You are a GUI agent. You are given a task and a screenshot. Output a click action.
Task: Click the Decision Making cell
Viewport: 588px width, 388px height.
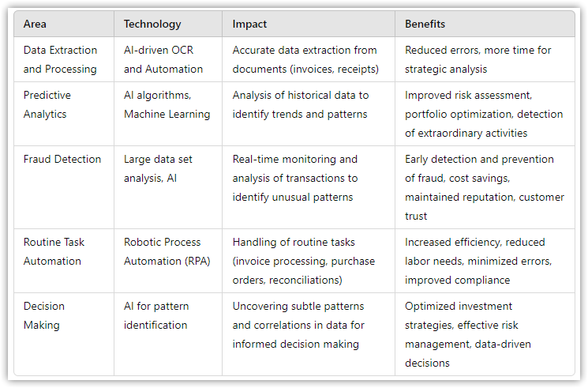point(64,334)
